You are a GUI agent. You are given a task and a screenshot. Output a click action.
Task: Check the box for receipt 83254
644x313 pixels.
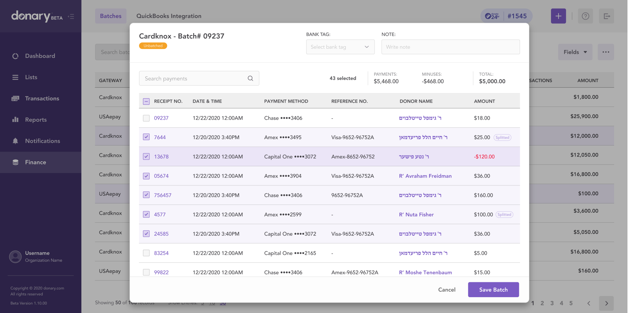click(x=146, y=253)
